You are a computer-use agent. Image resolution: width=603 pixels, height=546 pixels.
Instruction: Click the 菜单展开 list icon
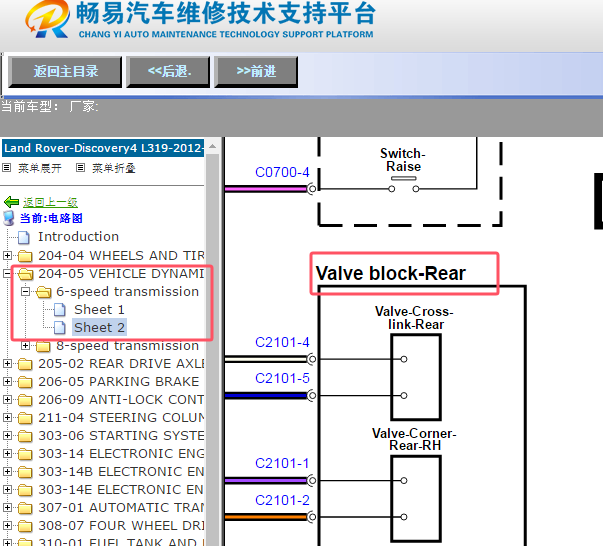coord(6,168)
